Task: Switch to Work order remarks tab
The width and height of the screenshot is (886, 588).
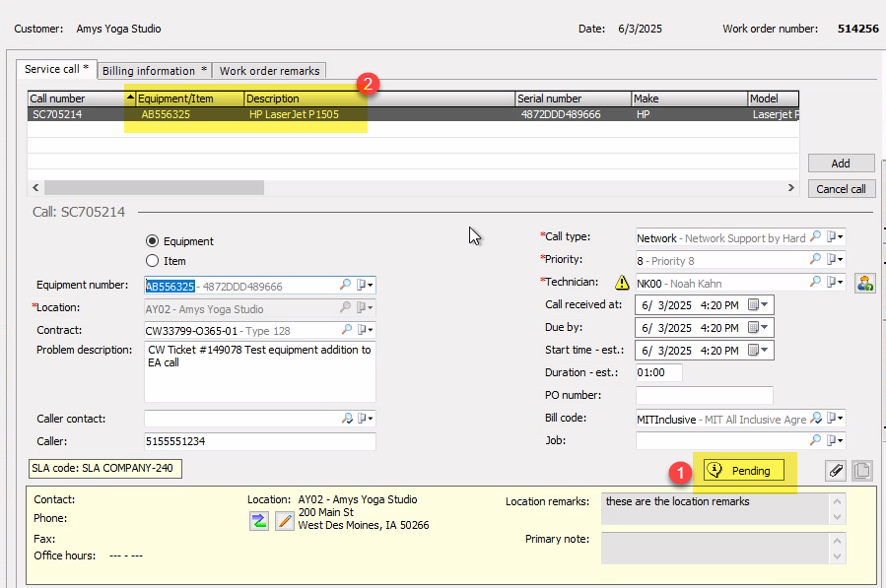Action: (x=269, y=71)
